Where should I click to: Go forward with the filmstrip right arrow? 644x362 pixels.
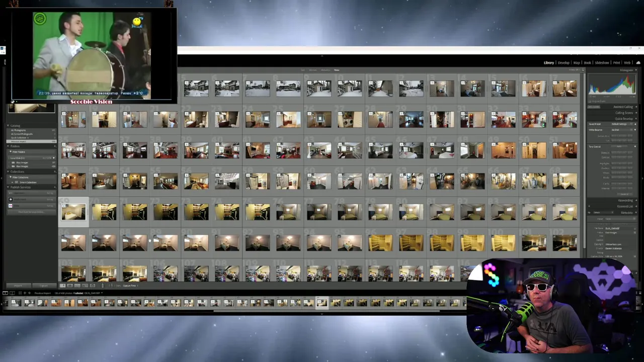tap(29, 293)
